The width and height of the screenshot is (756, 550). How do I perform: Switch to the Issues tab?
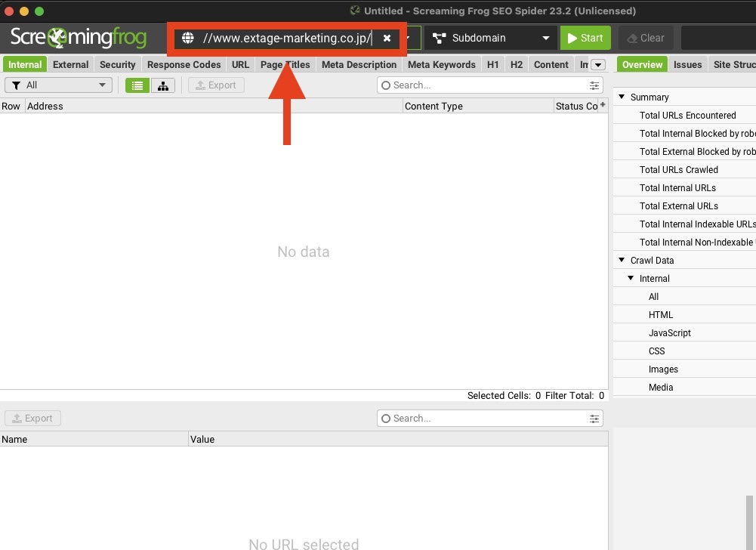687,65
